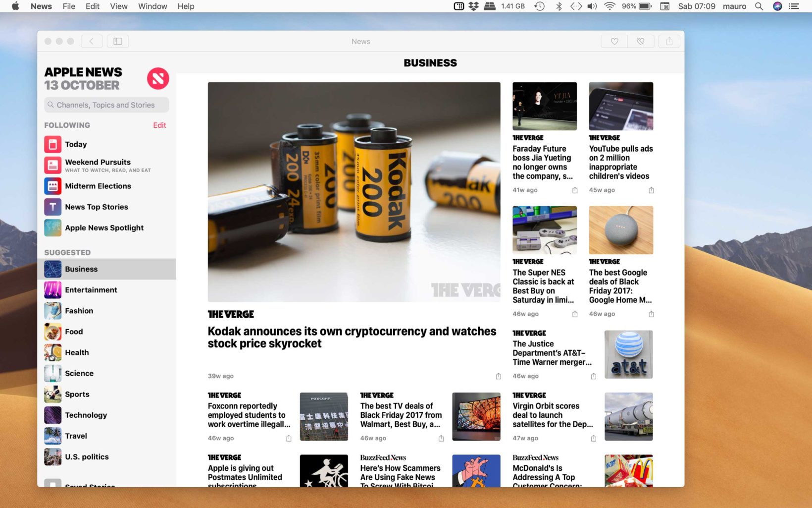812x508 pixels.
Task: Share the YouTube pulls ads story
Action: coord(651,190)
